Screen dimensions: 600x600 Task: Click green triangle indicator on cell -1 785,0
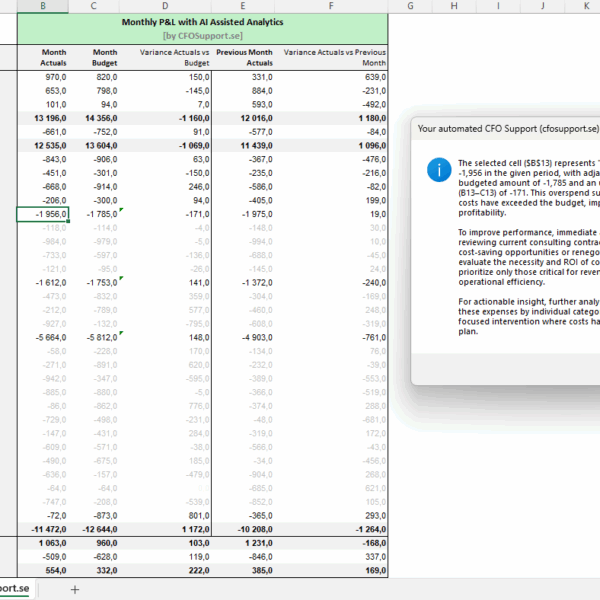(121, 209)
